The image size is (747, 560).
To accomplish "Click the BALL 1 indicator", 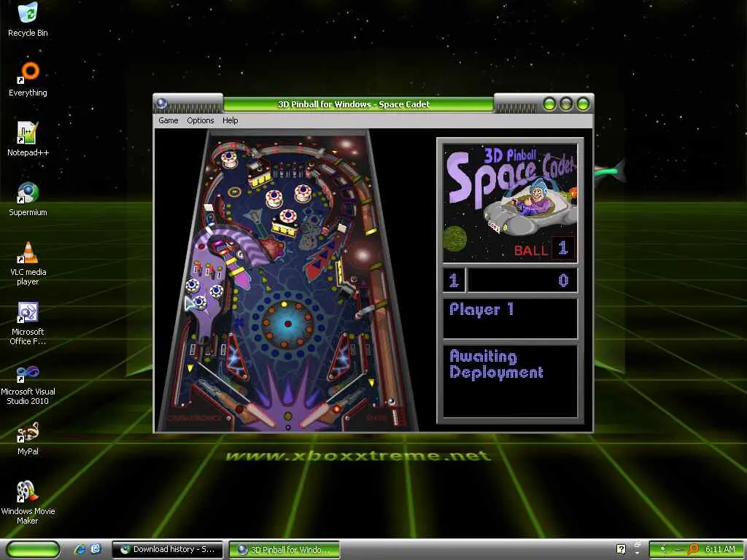I will pos(544,249).
